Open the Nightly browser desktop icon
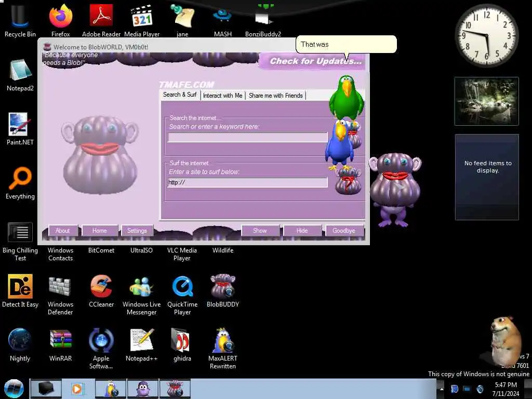 20,345
